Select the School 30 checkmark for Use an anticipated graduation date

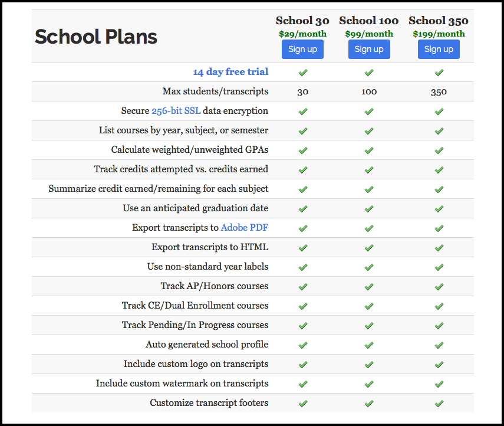(302, 208)
